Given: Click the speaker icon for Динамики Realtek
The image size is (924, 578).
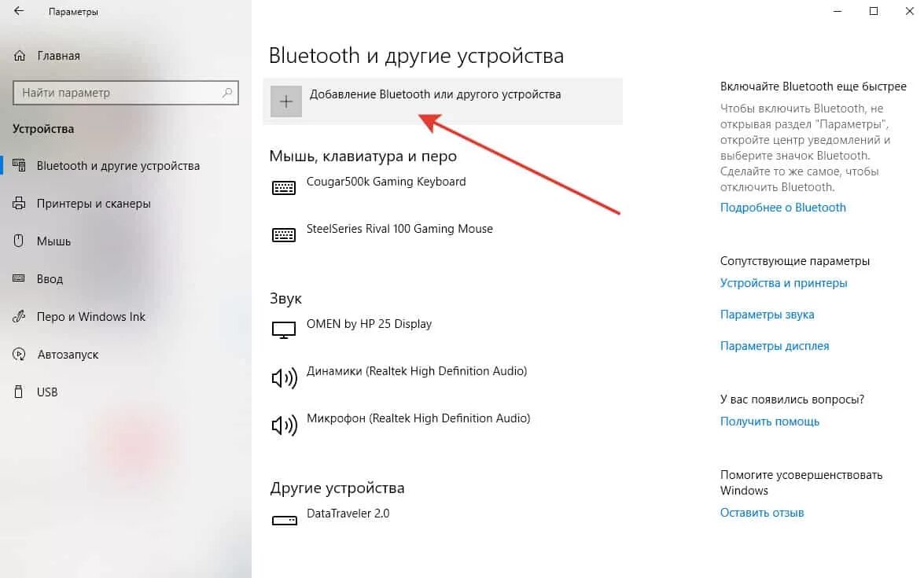Looking at the screenshot, I should tap(284, 377).
